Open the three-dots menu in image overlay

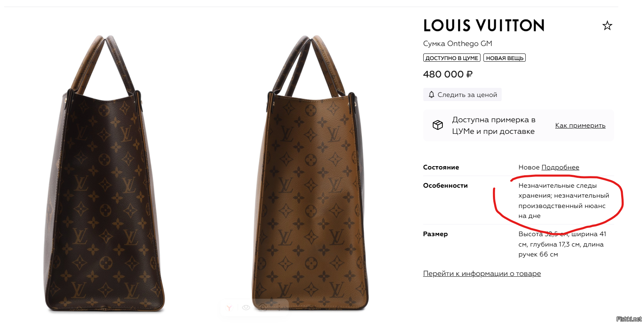279,307
